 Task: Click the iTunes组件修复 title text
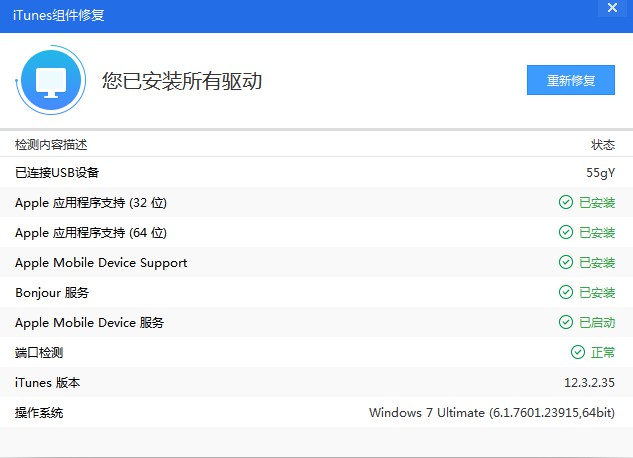pos(59,15)
